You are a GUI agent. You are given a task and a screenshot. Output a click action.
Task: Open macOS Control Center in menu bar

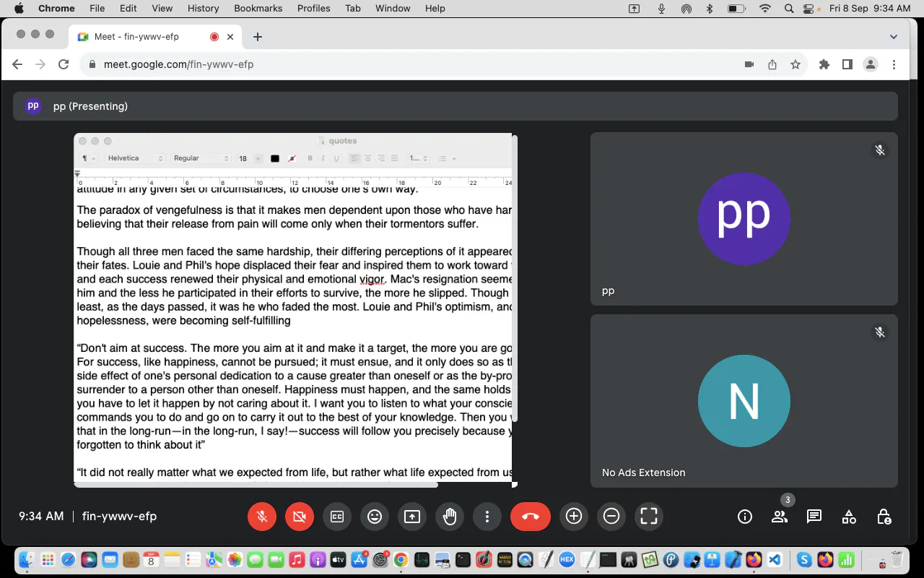pos(809,8)
